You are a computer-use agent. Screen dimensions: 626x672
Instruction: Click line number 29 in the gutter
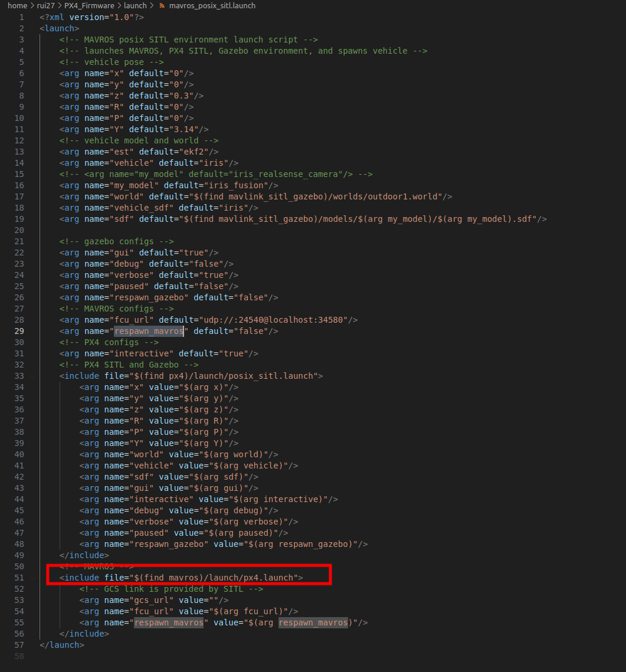pyautogui.click(x=19, y=331)
